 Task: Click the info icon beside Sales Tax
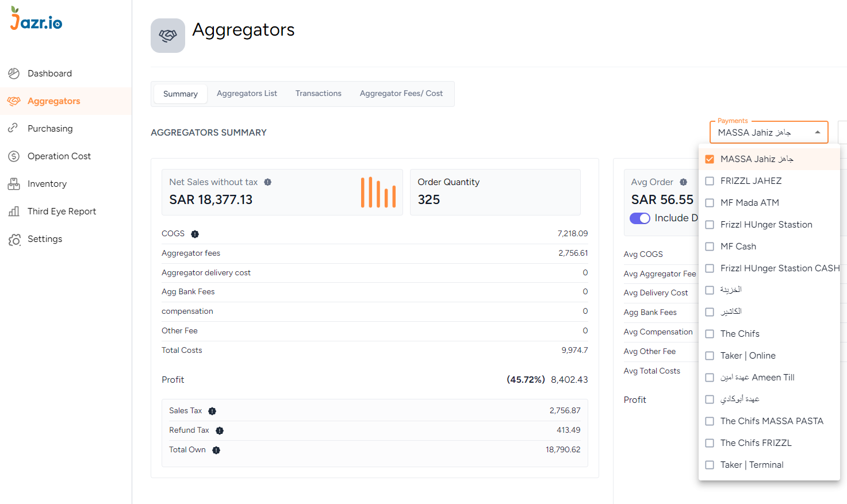coord(212,410)
